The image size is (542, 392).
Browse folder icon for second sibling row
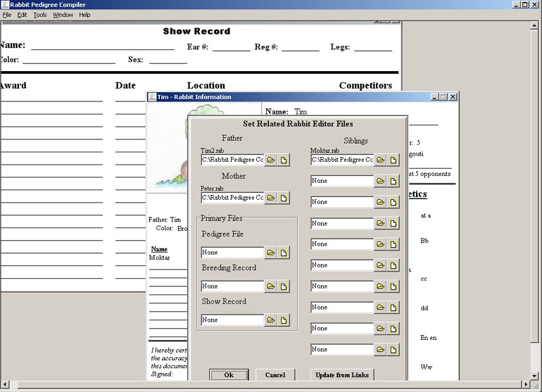380,181
